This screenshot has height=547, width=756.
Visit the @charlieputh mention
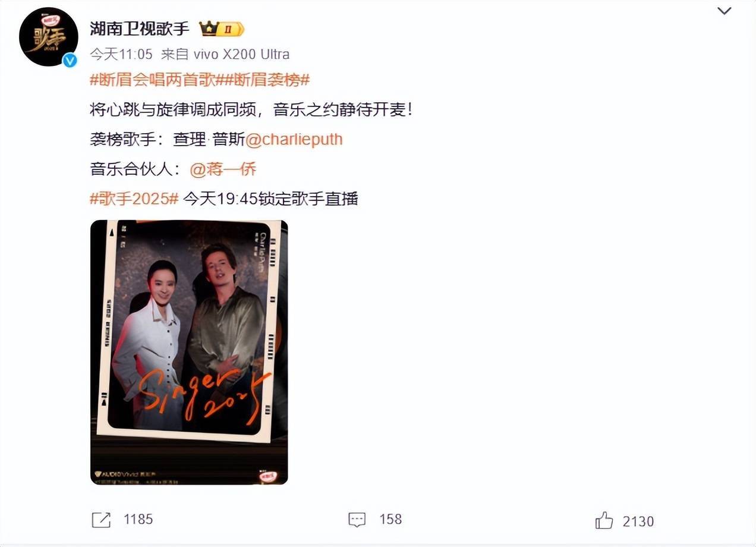(294, 140)
